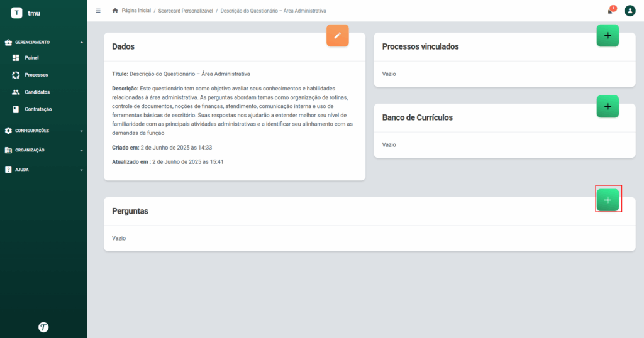The height and width of the screenshot is (338, 644).
Task: Click the Painel dashboard icon
Action: tap(16, 58)
